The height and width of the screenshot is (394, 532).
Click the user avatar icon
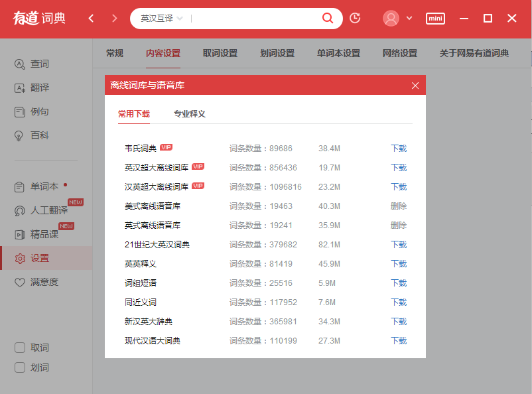pyautogui.click(x=391, y=18)
